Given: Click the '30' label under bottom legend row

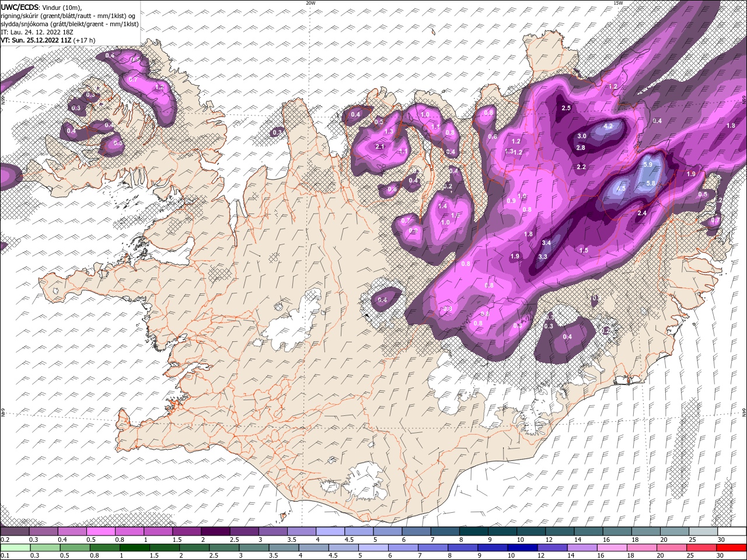Looking at the screenshot, I should pos(721,556).
